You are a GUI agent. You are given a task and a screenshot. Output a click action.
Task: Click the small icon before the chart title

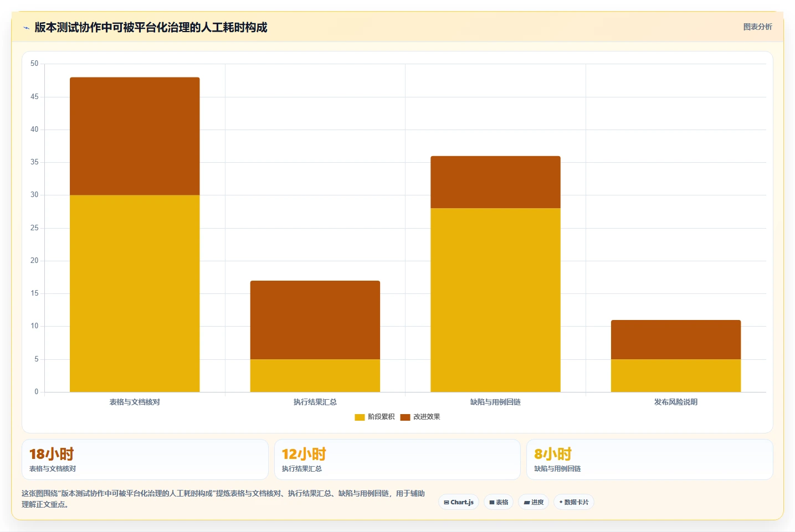(x=26, y=28)
